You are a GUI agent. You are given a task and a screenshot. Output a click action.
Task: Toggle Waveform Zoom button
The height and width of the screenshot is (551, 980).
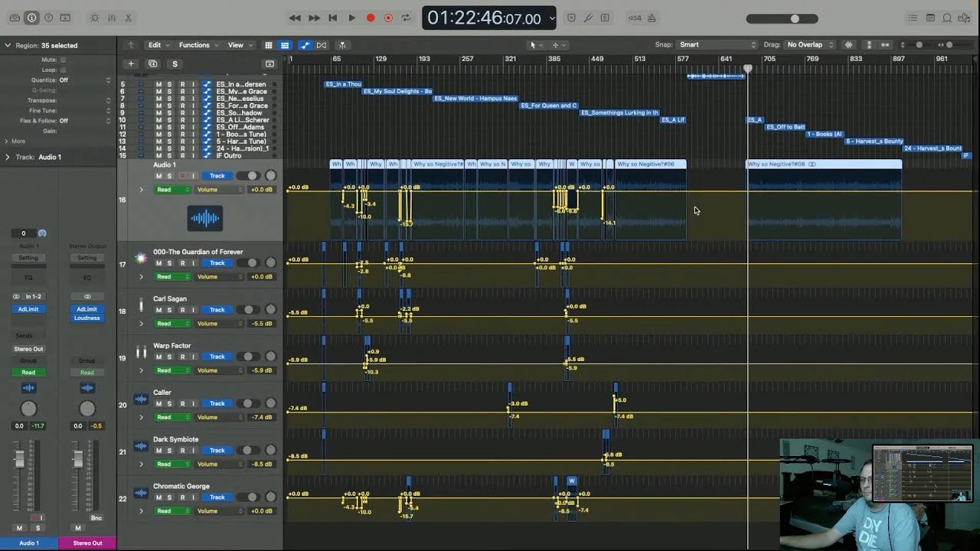point(848,45)
